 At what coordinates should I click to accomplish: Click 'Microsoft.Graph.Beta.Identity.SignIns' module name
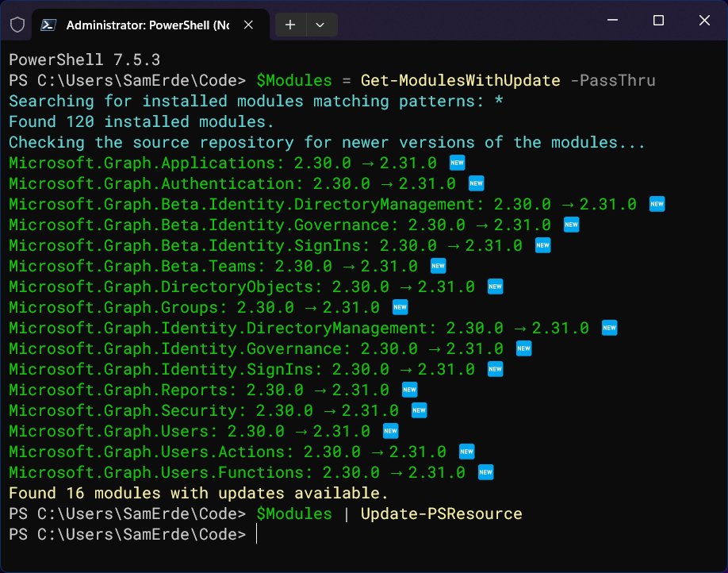[x=185, y=245]
